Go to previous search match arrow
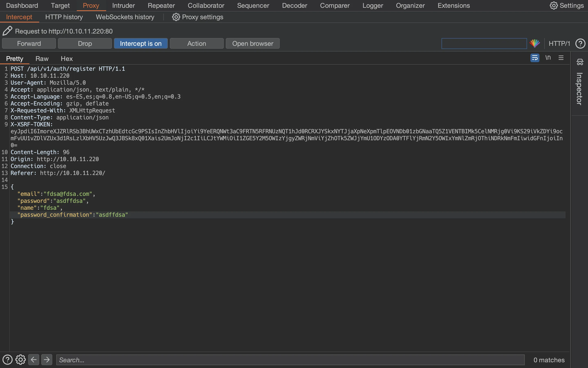 [x=33, y=360]
